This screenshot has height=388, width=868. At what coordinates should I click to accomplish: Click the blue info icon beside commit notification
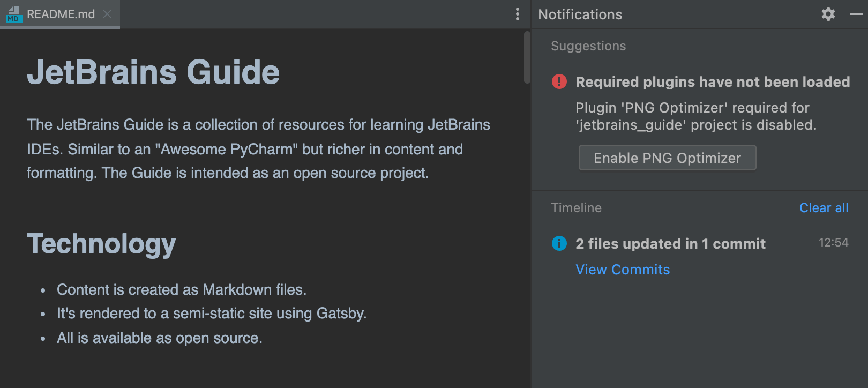pos(559,243)
